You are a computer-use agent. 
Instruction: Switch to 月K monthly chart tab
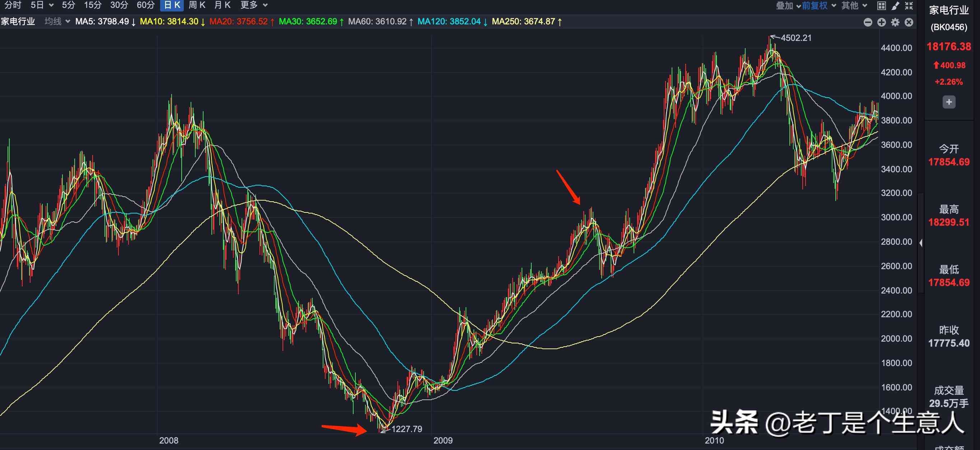[223, 5]
